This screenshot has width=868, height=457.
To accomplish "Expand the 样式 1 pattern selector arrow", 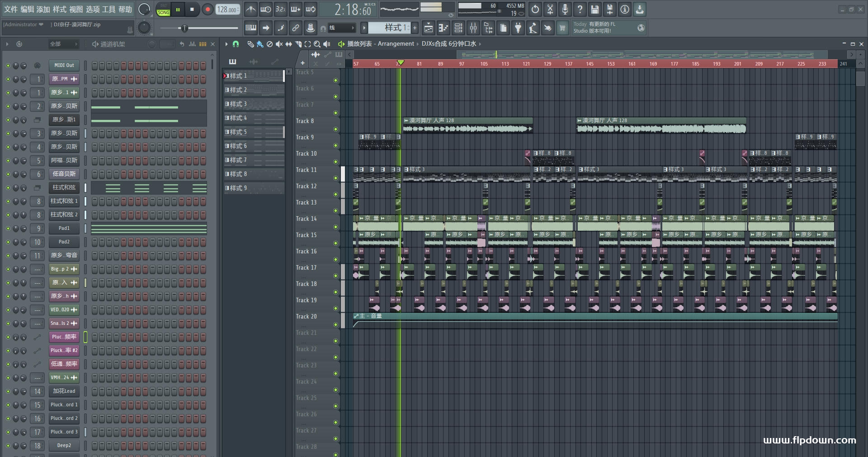I will coord(364,28).
